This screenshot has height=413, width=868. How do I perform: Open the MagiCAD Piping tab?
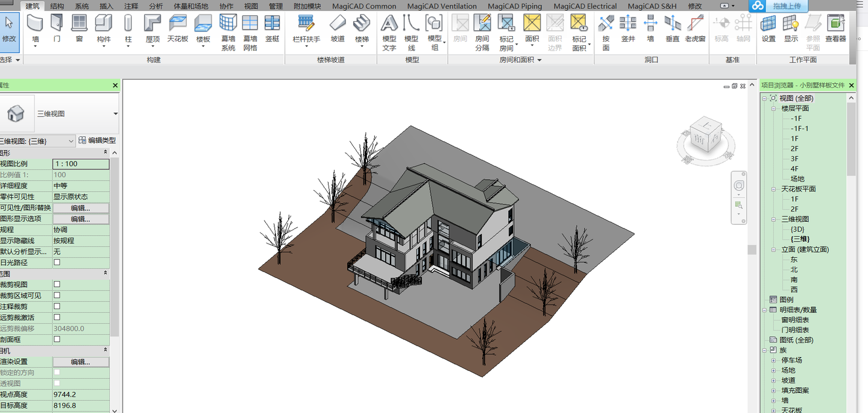coord(514,6)
